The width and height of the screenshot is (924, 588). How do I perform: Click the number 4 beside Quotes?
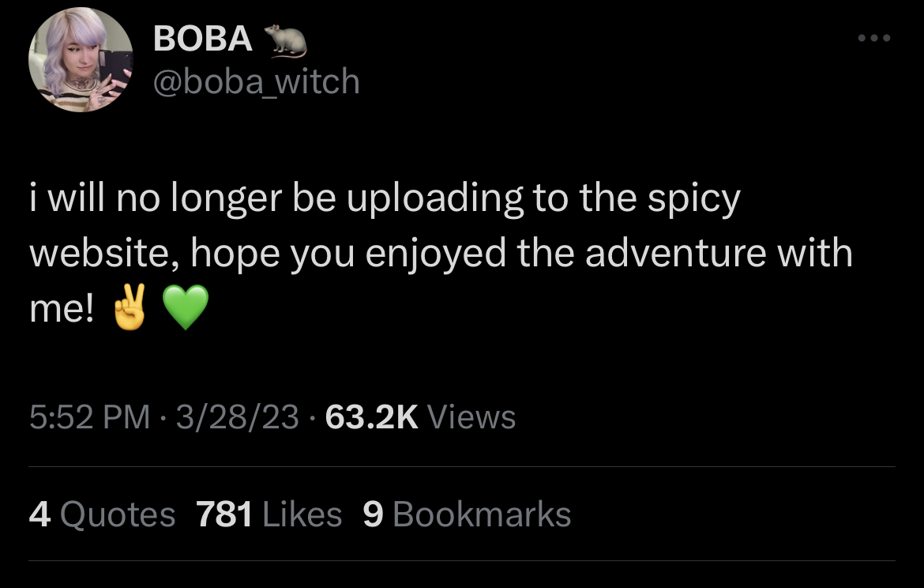pyautogui.click(x=39, y=514)
